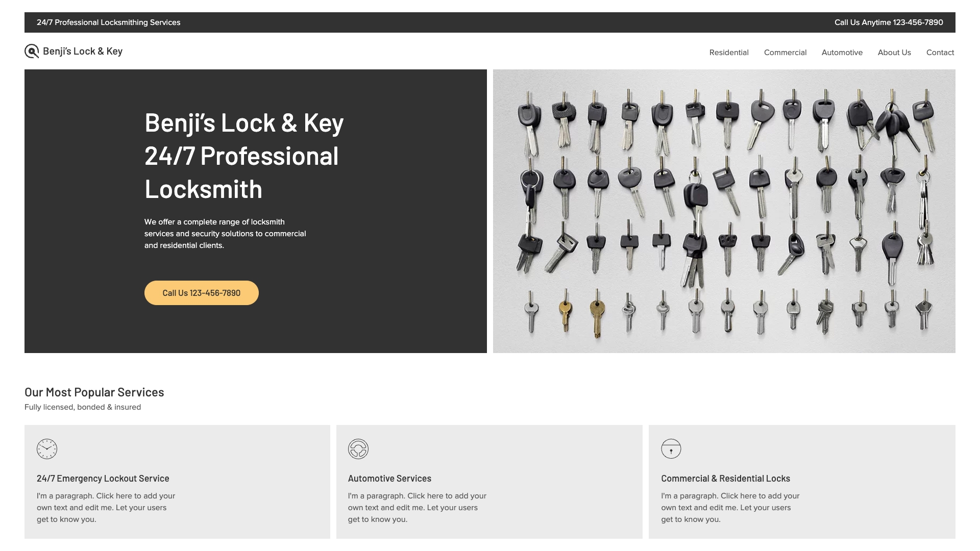Viewport: 980px width, 551px height.
Task: Click the Commercial & Residential lock icon
Action: coord(670,448)
